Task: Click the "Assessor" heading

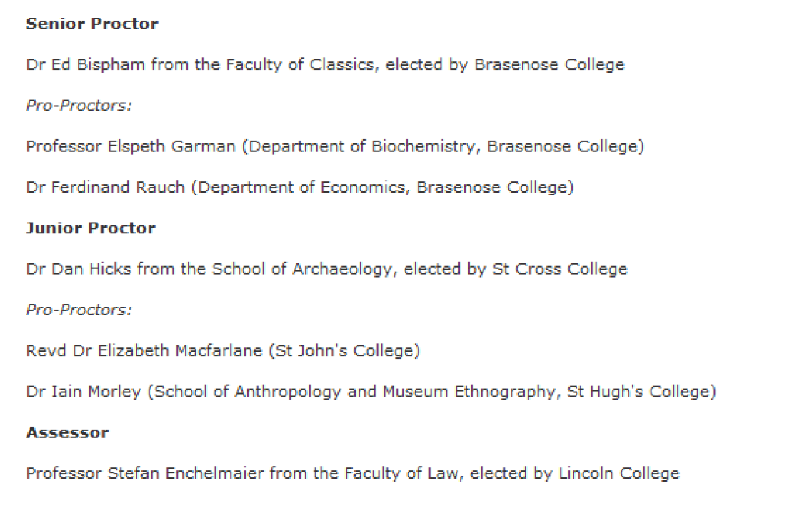Action: click(67, 433)
